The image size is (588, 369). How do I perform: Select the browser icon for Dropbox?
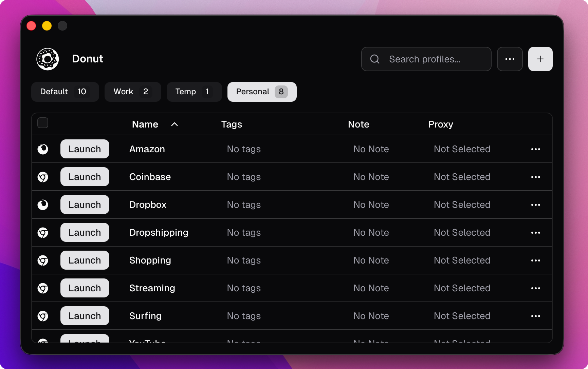point(43,205)
